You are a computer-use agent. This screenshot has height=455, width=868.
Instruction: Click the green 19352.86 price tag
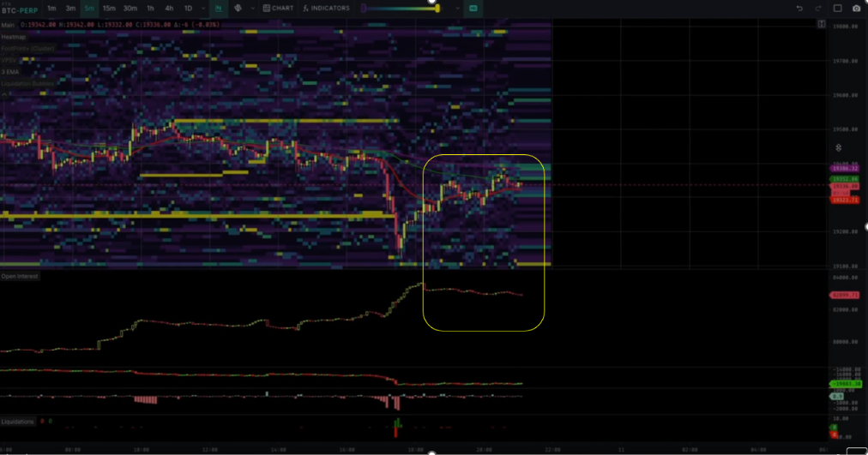(844, 179)
